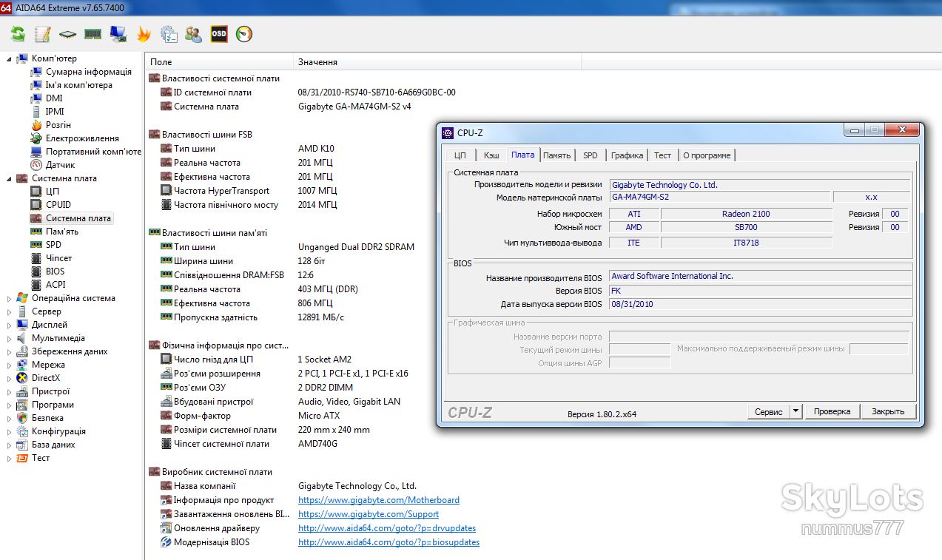942x560 pixels.
Task: Click the green memory module toolbar icon
Action: pos(92,33)
